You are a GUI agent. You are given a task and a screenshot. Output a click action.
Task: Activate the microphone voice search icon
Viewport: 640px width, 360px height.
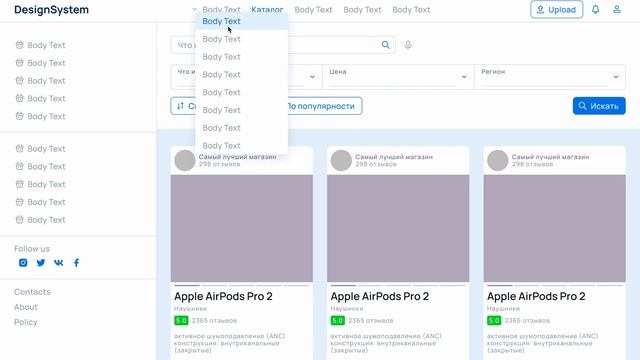[x=408, y=45]
